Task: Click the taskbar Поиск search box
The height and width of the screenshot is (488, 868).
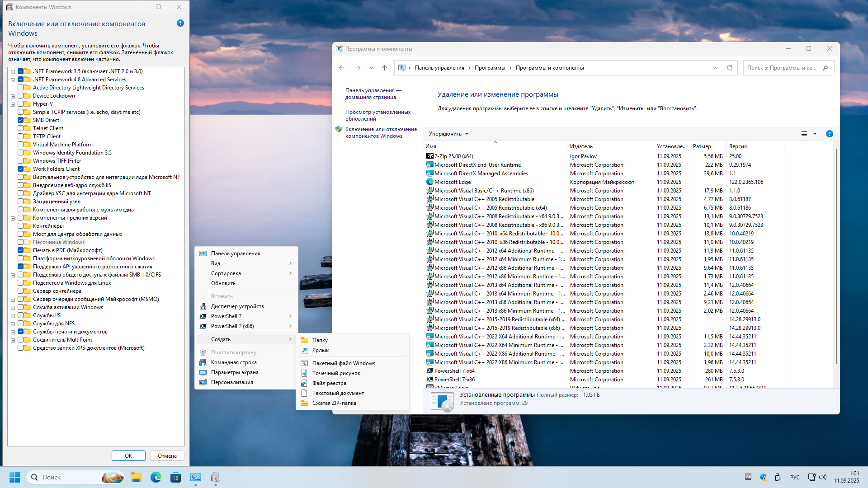Action: 75,477
